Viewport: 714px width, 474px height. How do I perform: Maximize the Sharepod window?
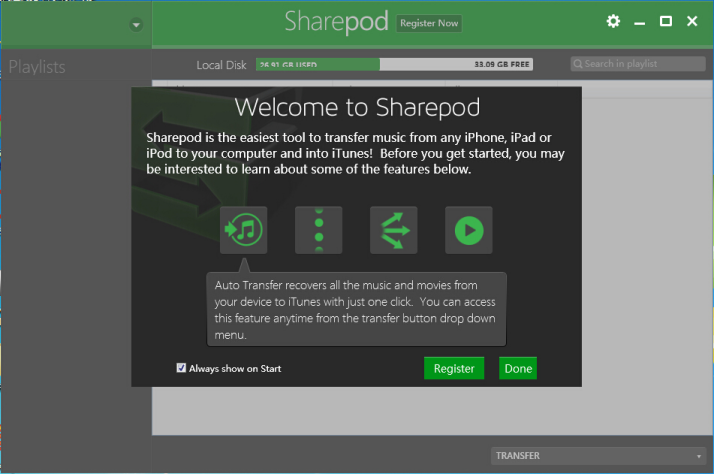tap(666, 21)
